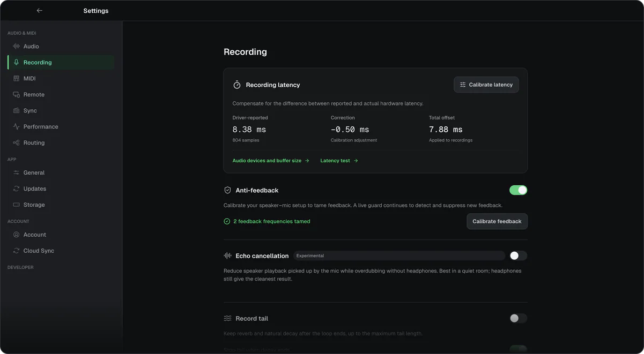This screenshot has width=644, height=354.
Task: Click the shield icon beside Anti-feedback
Action: click(x=227, y=190)
